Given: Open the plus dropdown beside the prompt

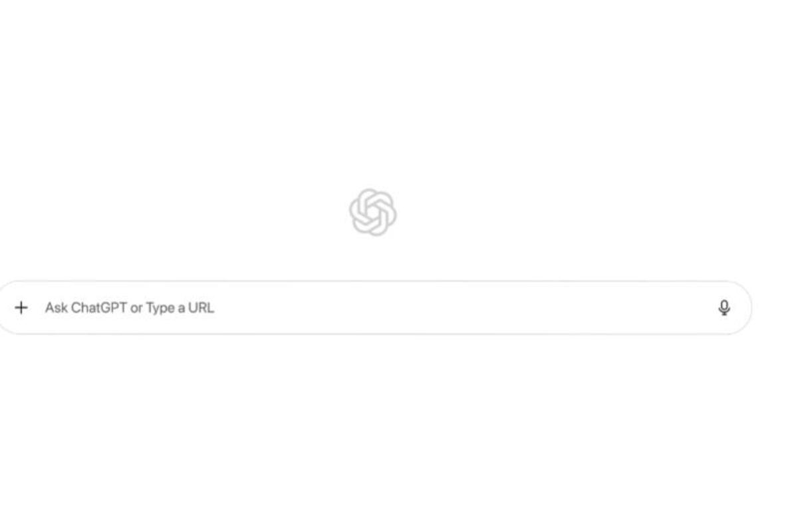Looking at the screenshot, I should [x=21, y=307].
